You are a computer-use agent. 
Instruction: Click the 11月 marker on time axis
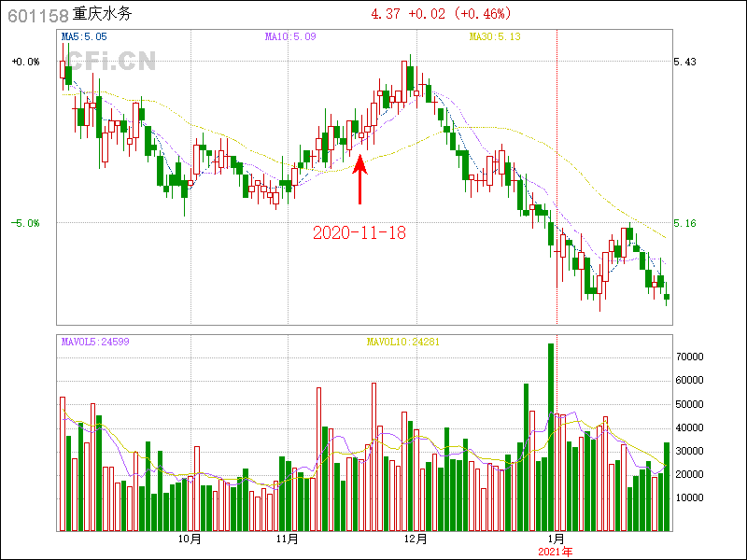288,539
